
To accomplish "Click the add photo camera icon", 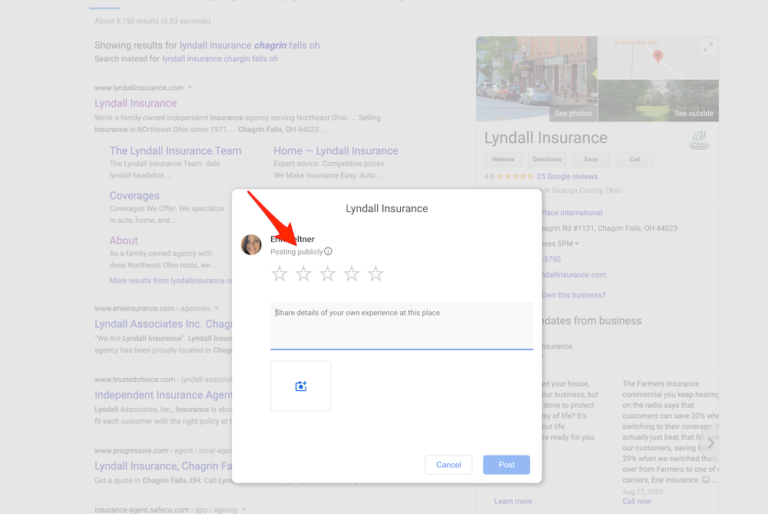I will [x=300, y=386].
